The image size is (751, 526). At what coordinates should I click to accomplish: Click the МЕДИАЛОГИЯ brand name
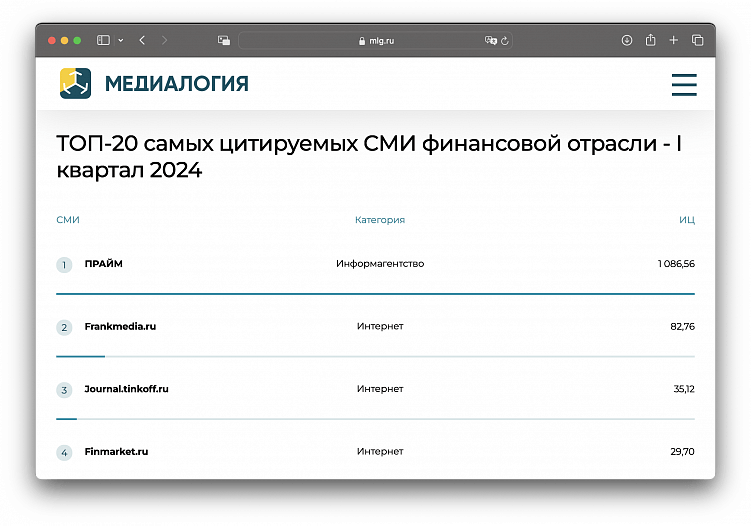177,84
